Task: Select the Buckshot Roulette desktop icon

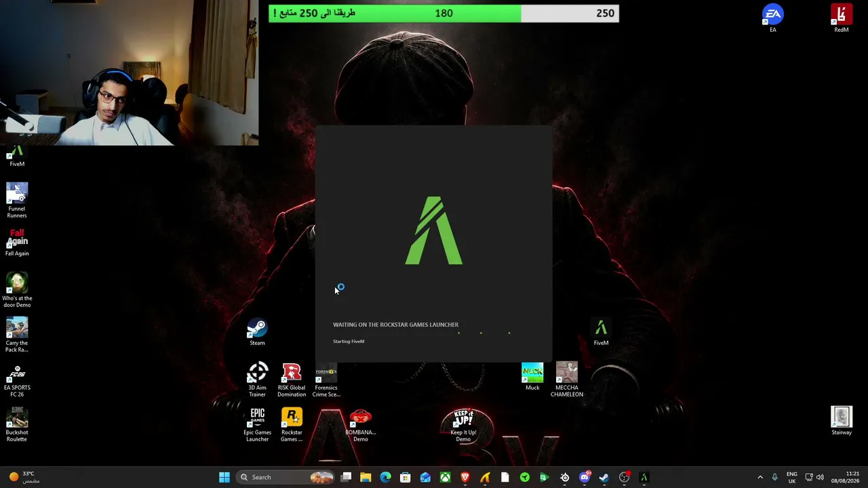Action: point(17,425)
